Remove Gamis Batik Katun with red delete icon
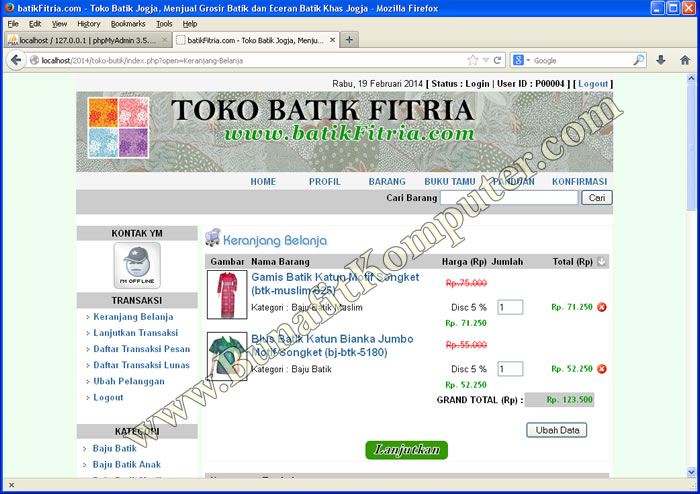700x494 pixels. click(x=602, y=307)
